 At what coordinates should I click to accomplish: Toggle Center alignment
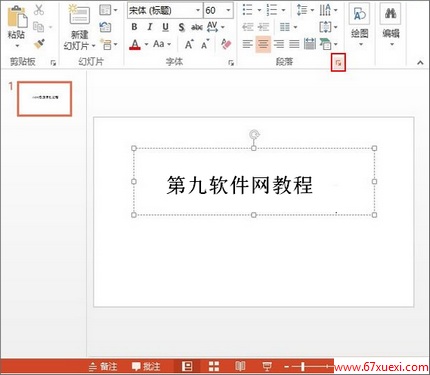click(263, 44)
